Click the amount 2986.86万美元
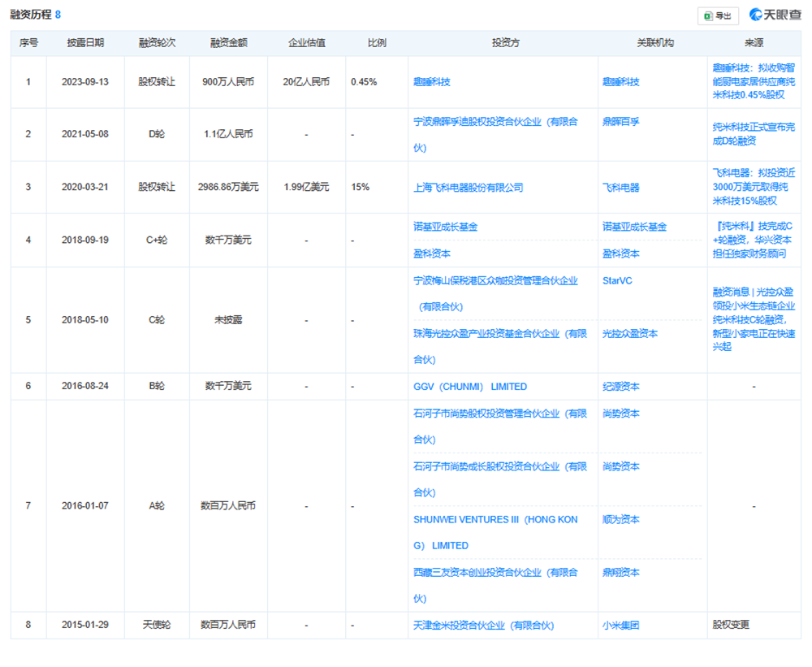 tap(228, 187)
